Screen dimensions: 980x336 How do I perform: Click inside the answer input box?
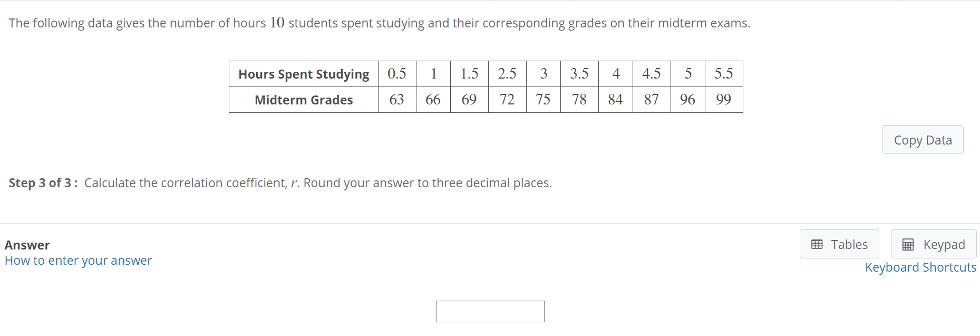490,311
